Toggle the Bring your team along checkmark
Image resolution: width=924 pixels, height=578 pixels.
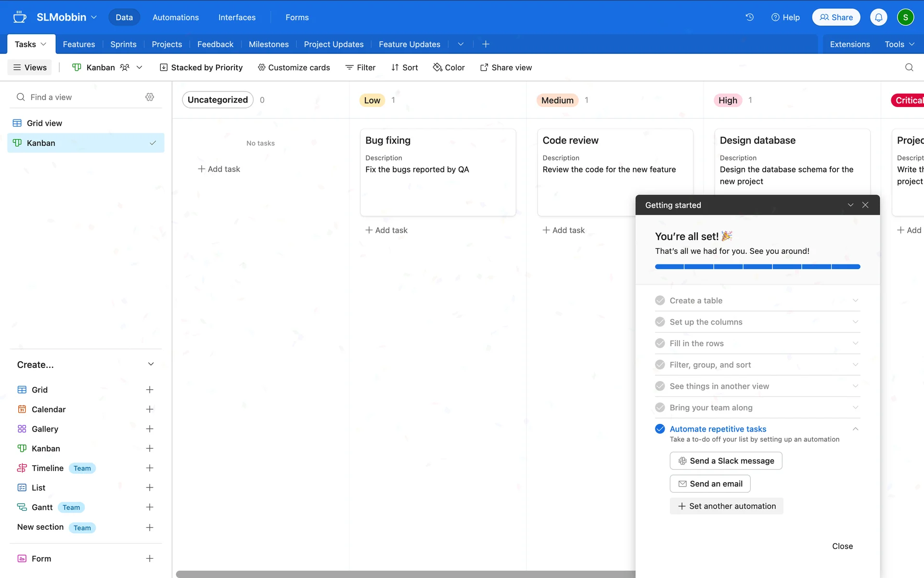[x=660, y=407]
